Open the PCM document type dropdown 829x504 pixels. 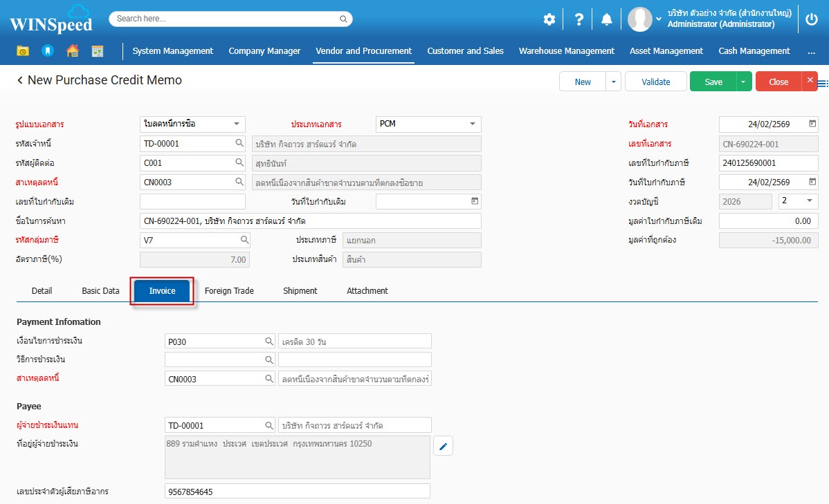tap(473, 124)
